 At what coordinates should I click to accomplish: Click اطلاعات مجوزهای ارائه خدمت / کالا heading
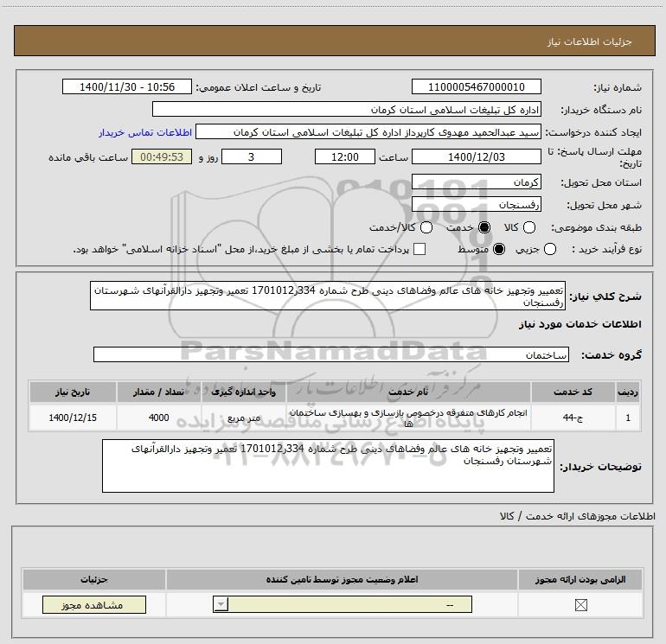point(577,516)
